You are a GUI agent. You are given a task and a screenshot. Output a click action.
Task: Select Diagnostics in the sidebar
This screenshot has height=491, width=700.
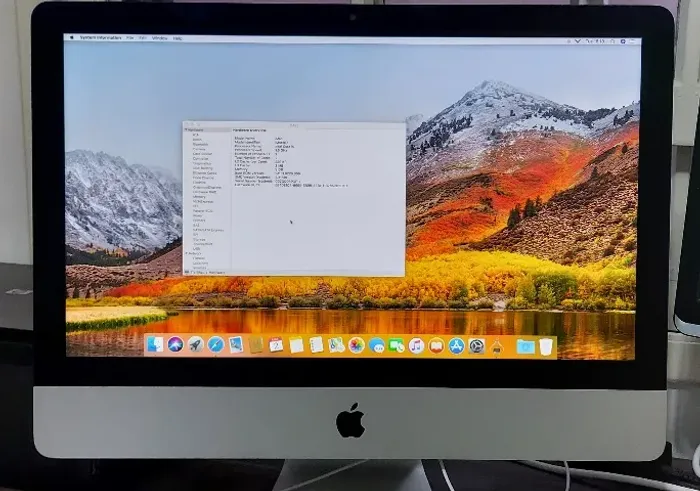tap(202, 163)
